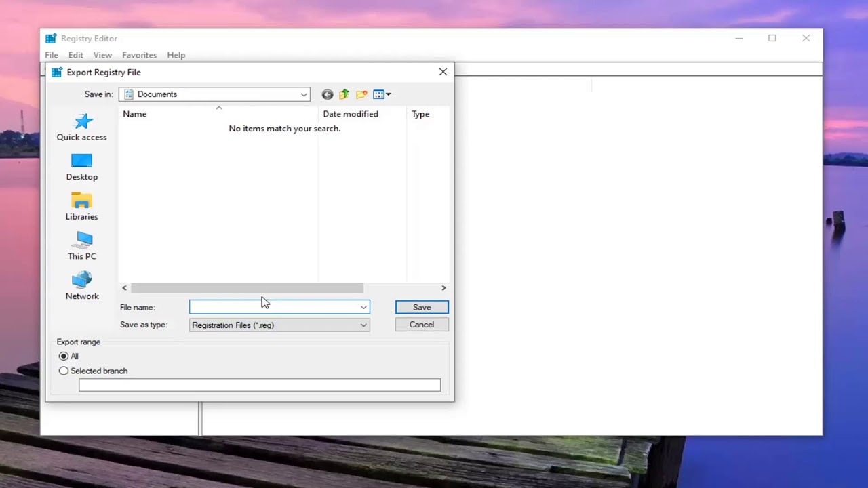Click the scroll left arrow

click(x=124, y=288)
